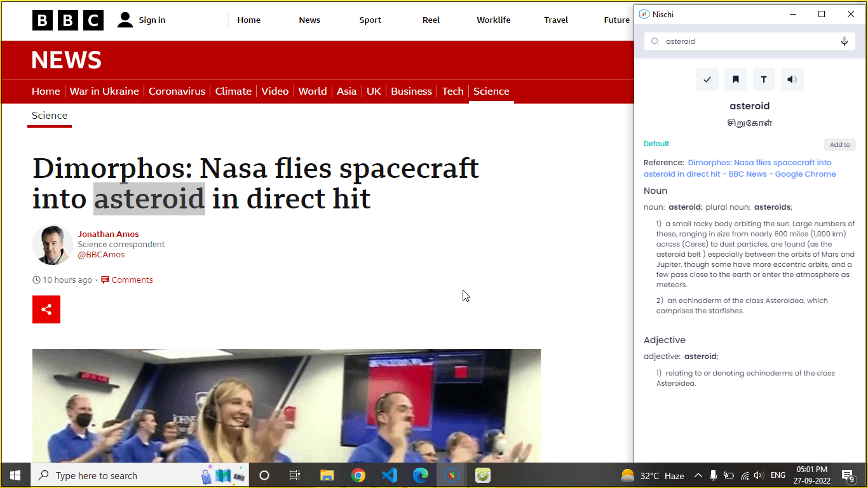Select the World section
The image size is (868, 488).
(x=313, y=91)
